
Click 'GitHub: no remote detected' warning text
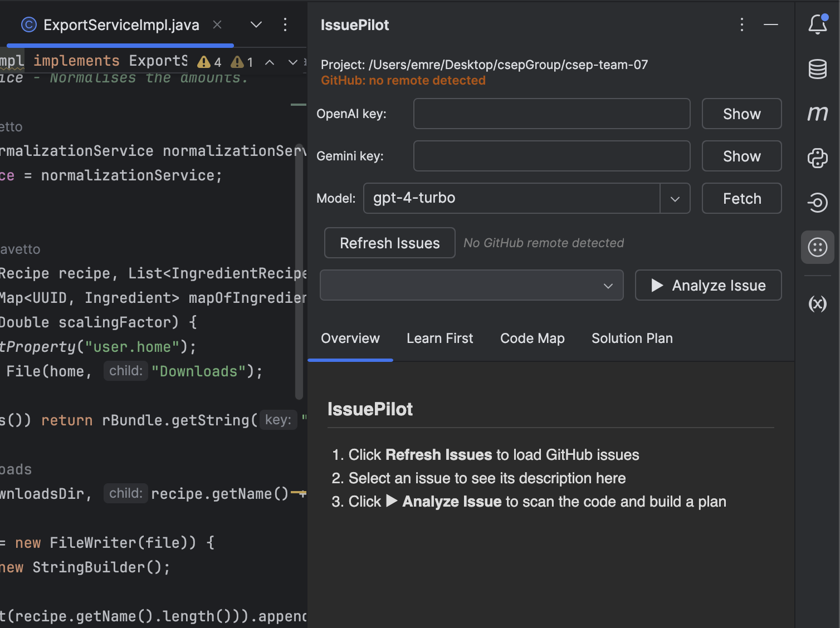403,80
